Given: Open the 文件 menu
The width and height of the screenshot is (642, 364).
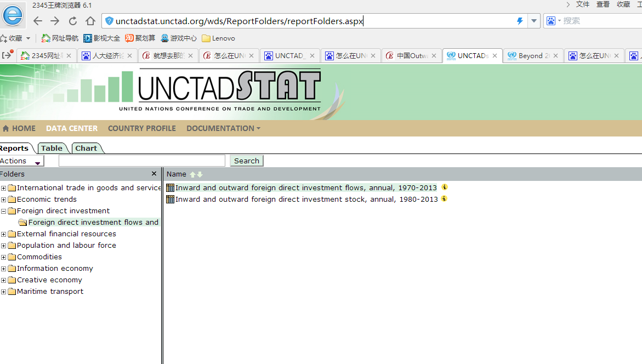Looking at the screenshot, I should pos(583,4).
